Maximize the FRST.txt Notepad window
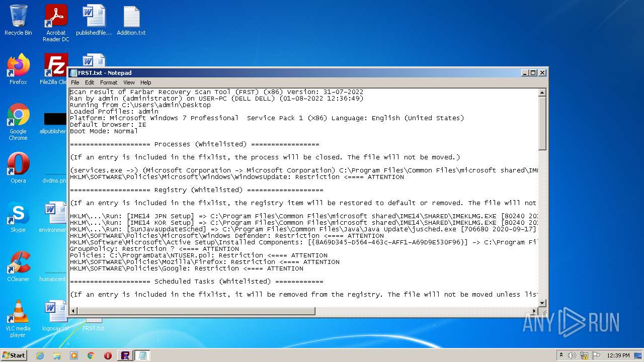Screen dimensions: 644x362 point(533,73)
